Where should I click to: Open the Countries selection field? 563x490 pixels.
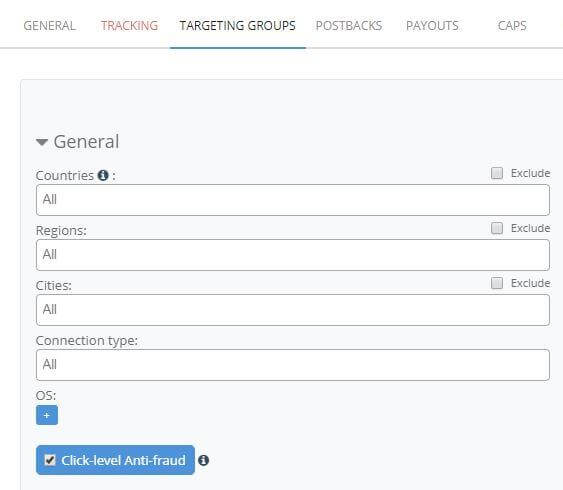coord(293,200)
